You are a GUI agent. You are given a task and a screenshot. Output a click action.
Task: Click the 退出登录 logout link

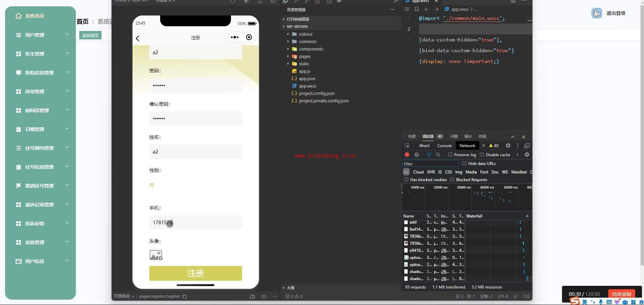coord(616,13)
